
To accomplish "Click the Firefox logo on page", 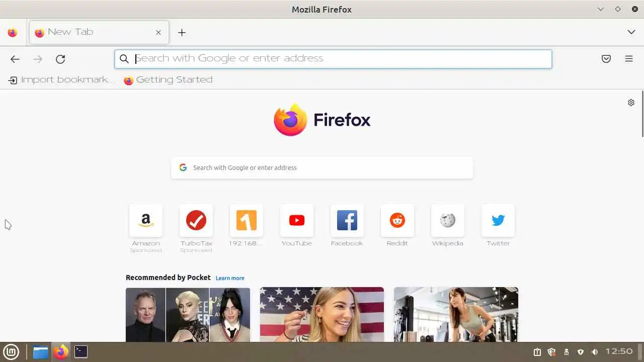I will (322, 120).
